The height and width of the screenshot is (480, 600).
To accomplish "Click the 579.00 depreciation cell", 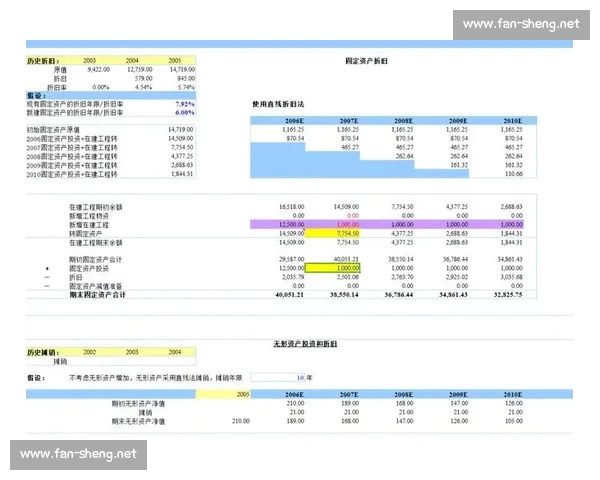I will pyautogui.click(x=143, y=78).
